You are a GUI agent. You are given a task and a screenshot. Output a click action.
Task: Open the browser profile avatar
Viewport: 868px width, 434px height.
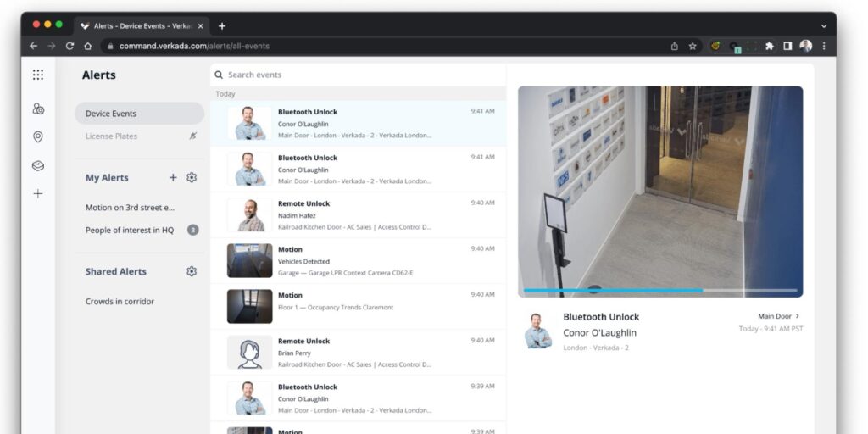click(x=805, y=46)
